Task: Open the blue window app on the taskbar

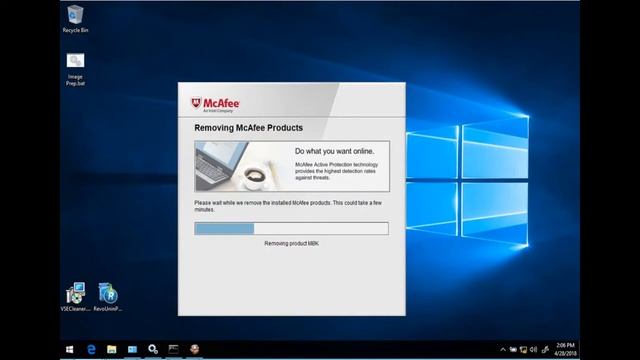Action: coord(132,349)
